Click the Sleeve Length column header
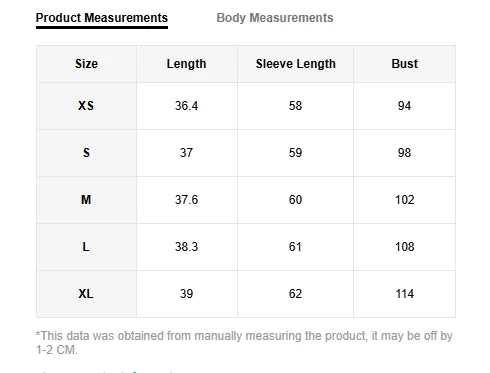Image resolution: width=490 pixels, height=373 pixels. [x=296, y=64]
